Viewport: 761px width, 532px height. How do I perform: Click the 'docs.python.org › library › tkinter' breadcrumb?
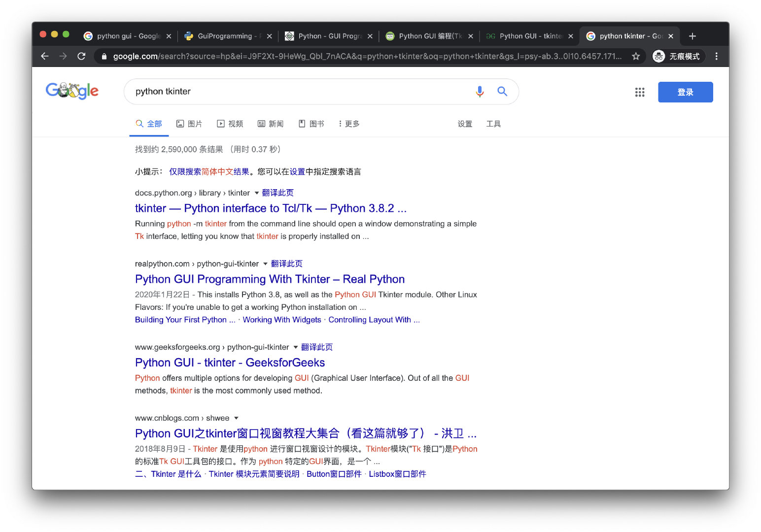tap(192, 193)
